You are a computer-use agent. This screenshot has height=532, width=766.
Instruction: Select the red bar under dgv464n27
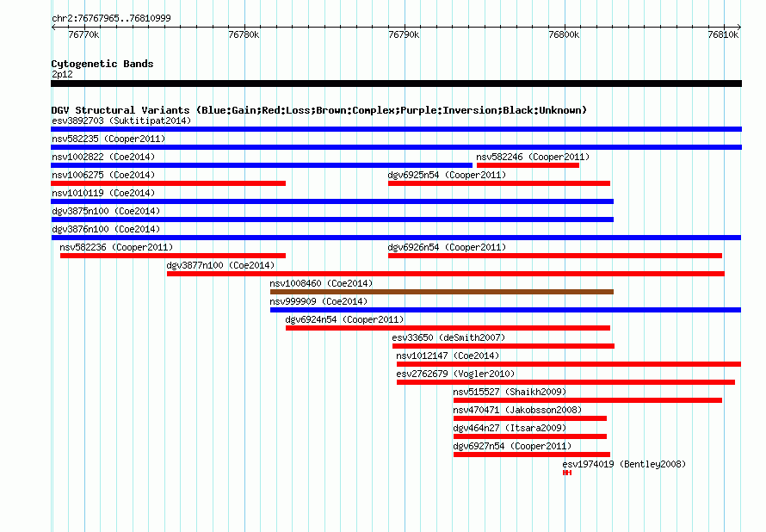tap(530, 436)
